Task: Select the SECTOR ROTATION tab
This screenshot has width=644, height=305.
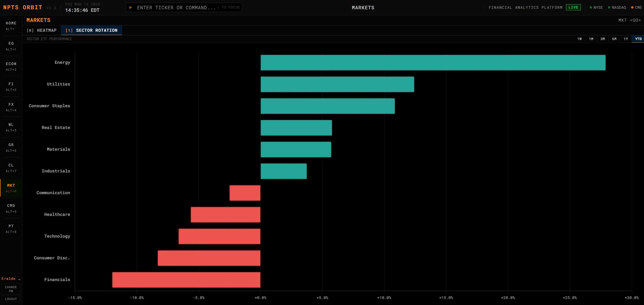Action: coord(91,30)
